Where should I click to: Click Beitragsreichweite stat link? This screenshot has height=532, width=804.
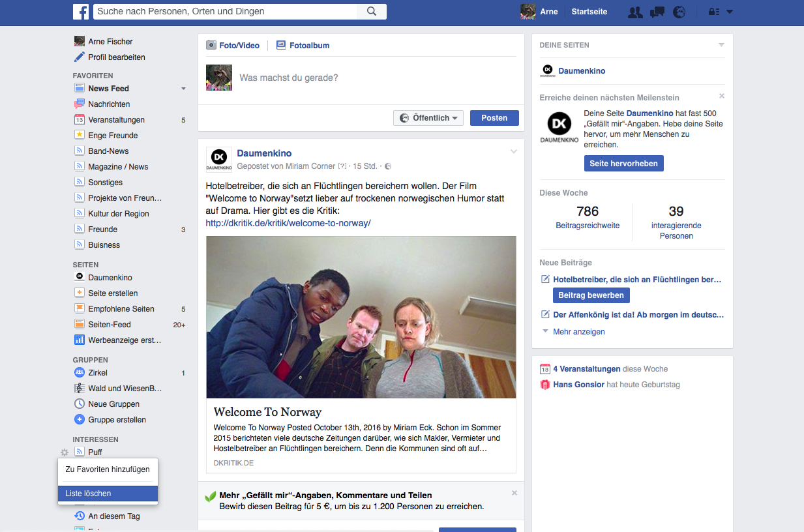tap(588, 226)
